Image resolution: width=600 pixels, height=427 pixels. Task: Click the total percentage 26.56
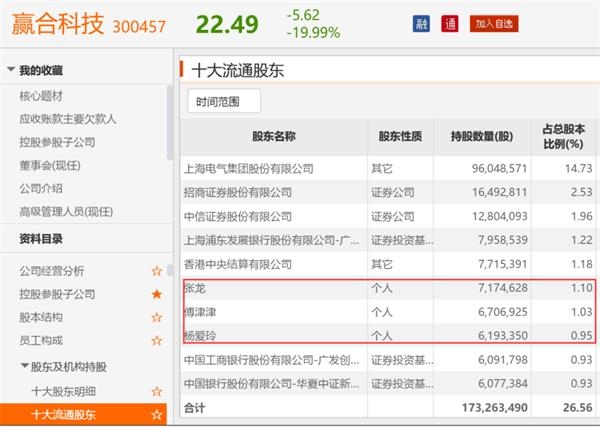pyautogui.click(x=578, y=407)
